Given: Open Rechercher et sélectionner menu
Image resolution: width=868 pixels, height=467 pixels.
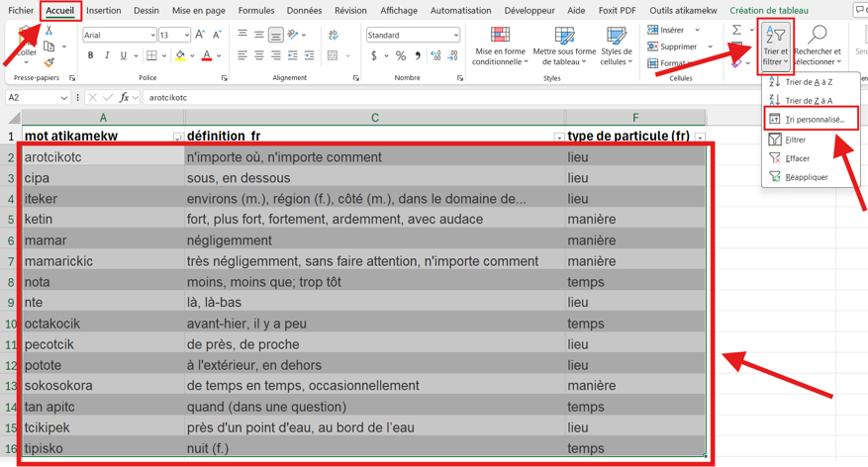Looking at the screenshot, I should (x=818, y=46).
